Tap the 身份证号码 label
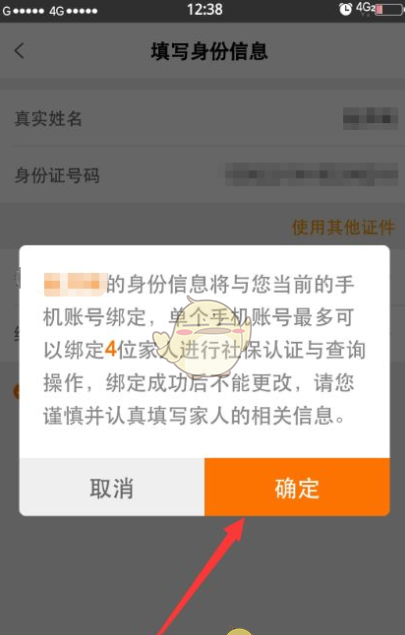The image size is (405, 635). point(57,175)
